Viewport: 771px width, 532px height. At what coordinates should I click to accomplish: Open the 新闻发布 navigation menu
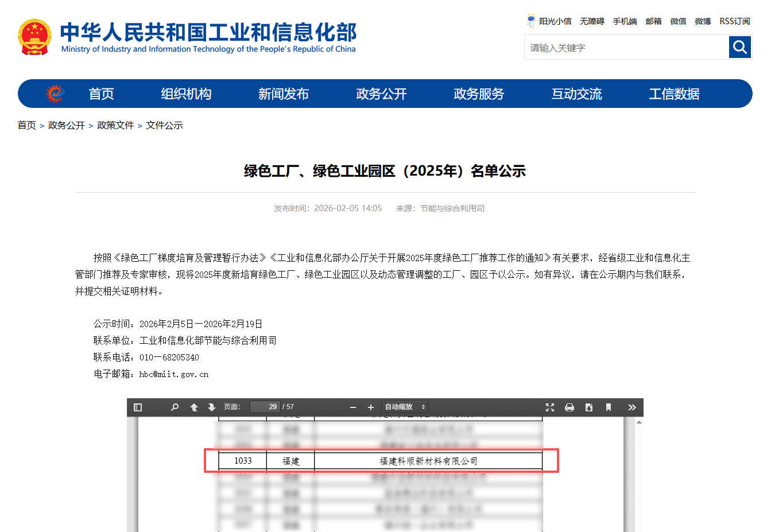point(284,94)
